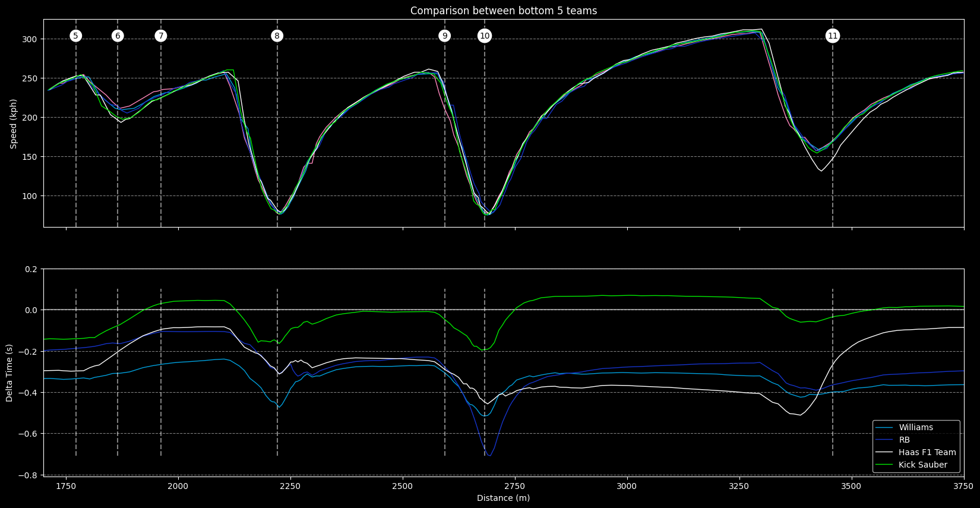Viewport: 980px width, 508px height.
Task: Click the Kick Sauber green legend line sample
Action: [x=884, y=465]
